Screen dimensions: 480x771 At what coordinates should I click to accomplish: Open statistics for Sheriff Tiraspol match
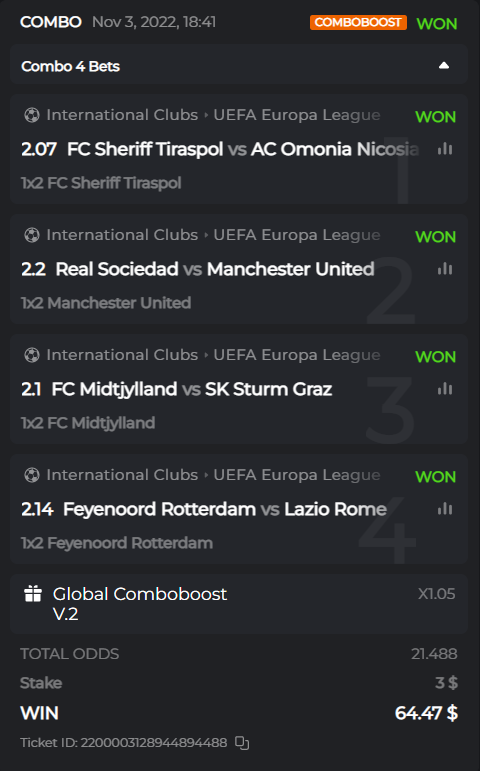click(445, 148)
